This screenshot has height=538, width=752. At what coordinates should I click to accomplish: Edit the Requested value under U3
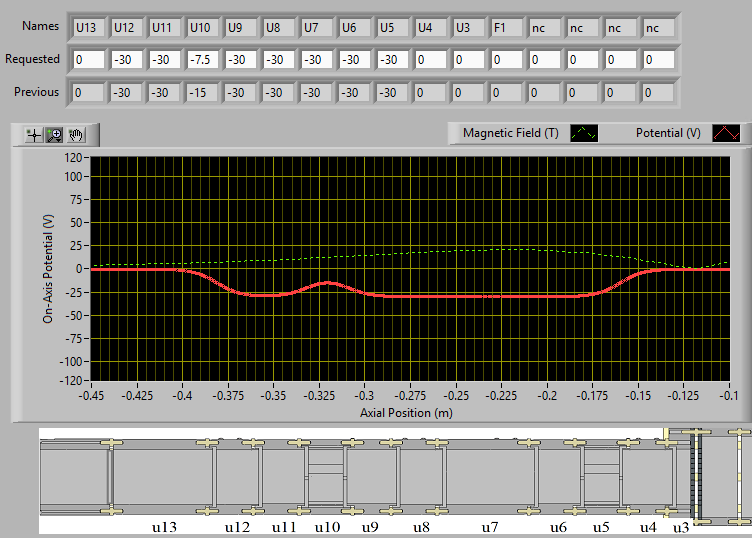point(469,60)
